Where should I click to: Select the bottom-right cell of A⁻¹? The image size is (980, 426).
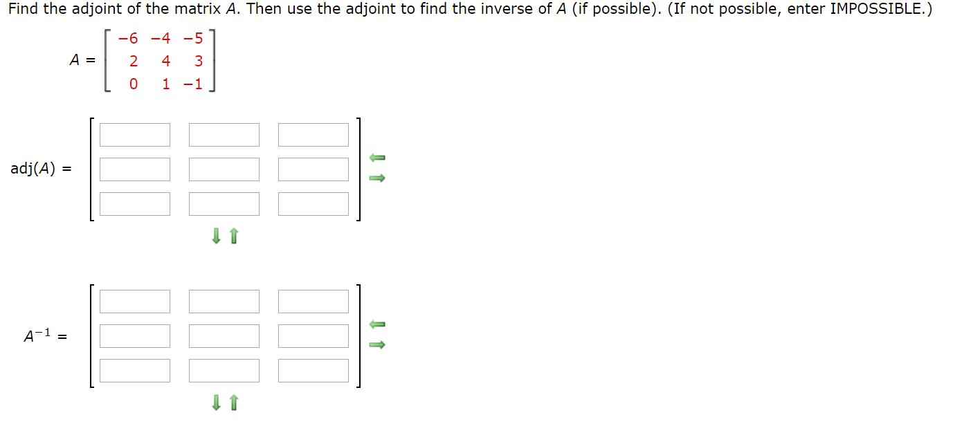[313, 370]
